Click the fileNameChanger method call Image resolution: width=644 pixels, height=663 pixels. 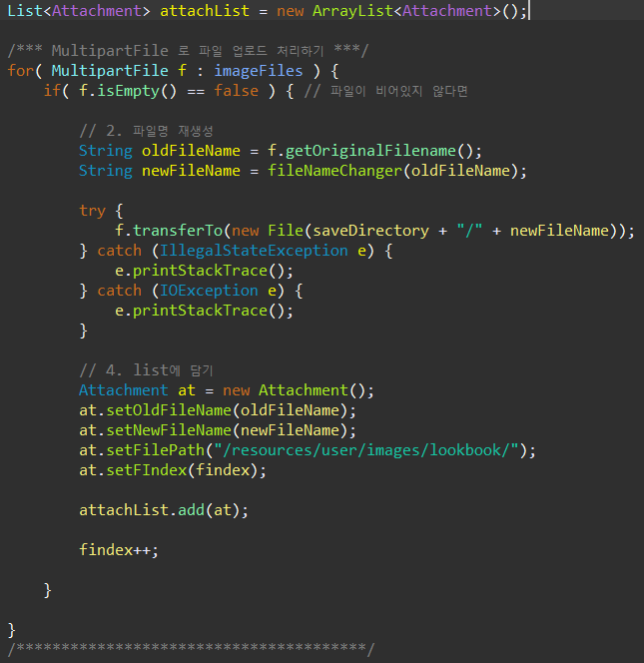coord(334,171)
